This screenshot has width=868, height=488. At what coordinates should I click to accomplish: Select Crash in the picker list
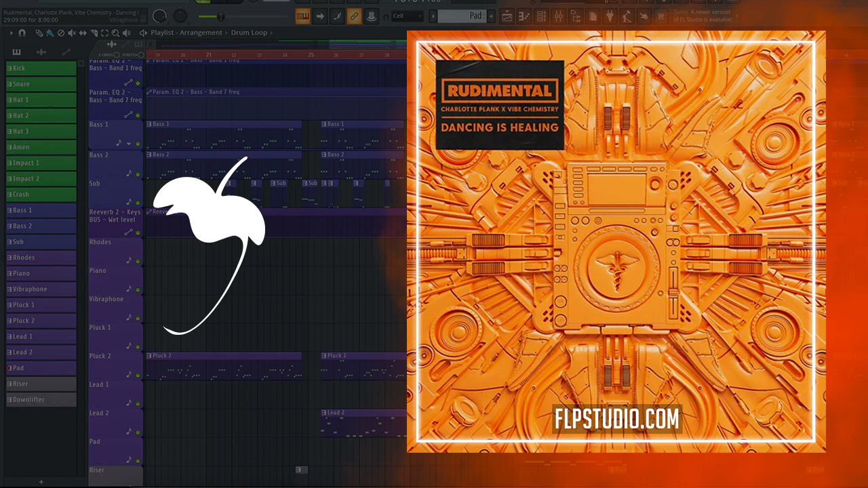(x=41, y=195)
